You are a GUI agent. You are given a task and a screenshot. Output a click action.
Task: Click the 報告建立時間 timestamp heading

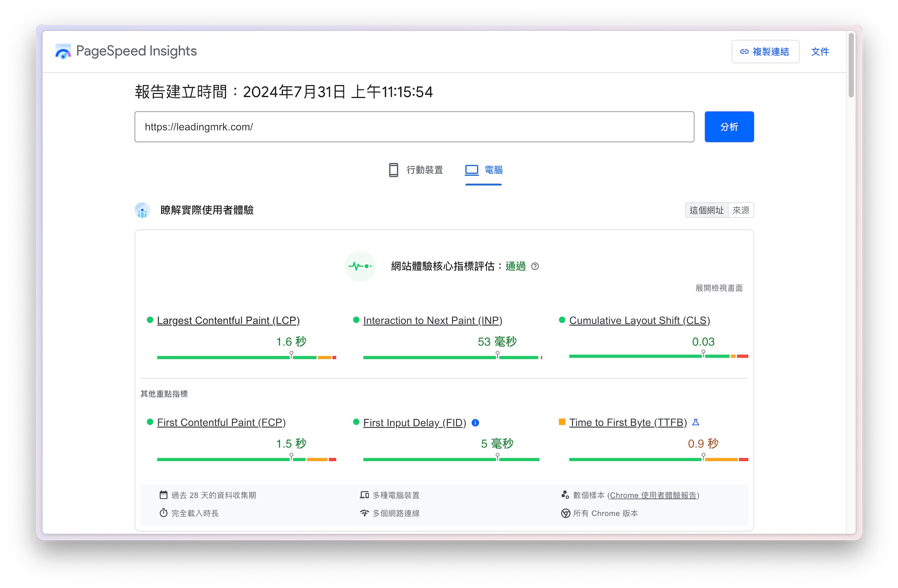pyautogui.click(x=284, y=92)
